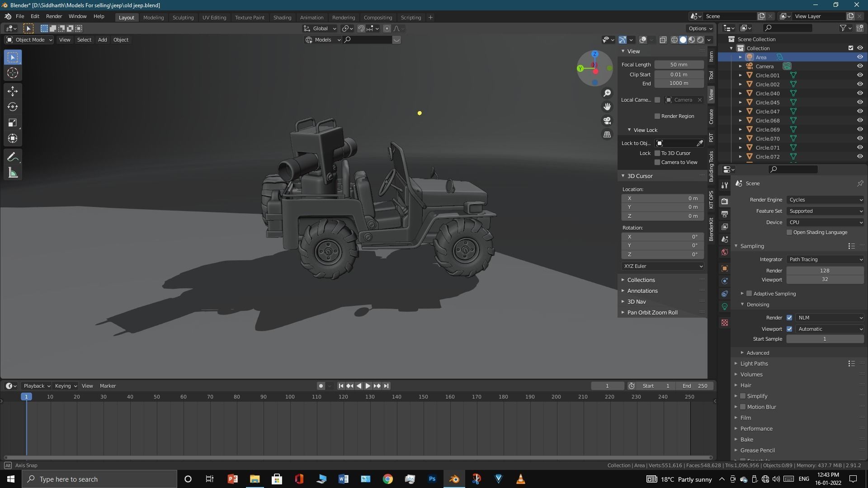Switch to the Sculpting workspace tab
The width and height of the screenshot is (868, 488).
(183, 17)
